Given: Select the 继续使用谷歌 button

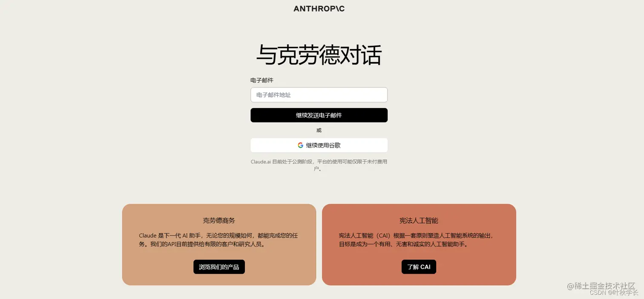Looking at the screenshot, I should (319, 145).
